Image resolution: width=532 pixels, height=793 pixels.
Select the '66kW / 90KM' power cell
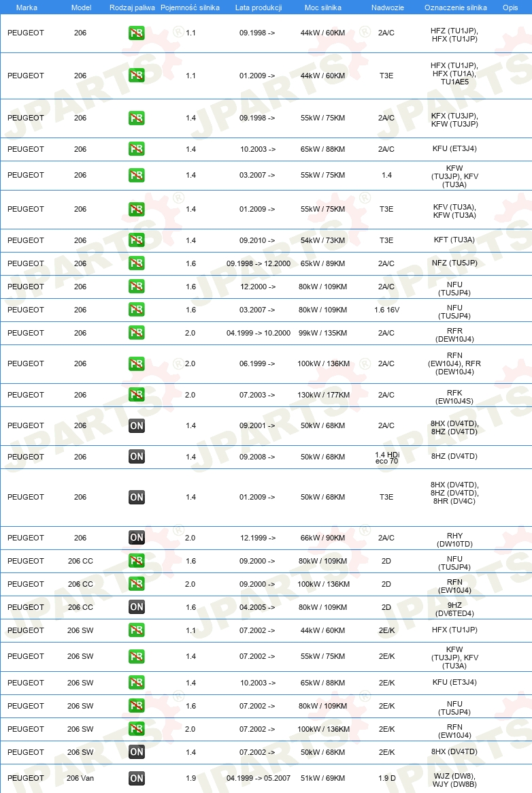[x=323, y=538]
